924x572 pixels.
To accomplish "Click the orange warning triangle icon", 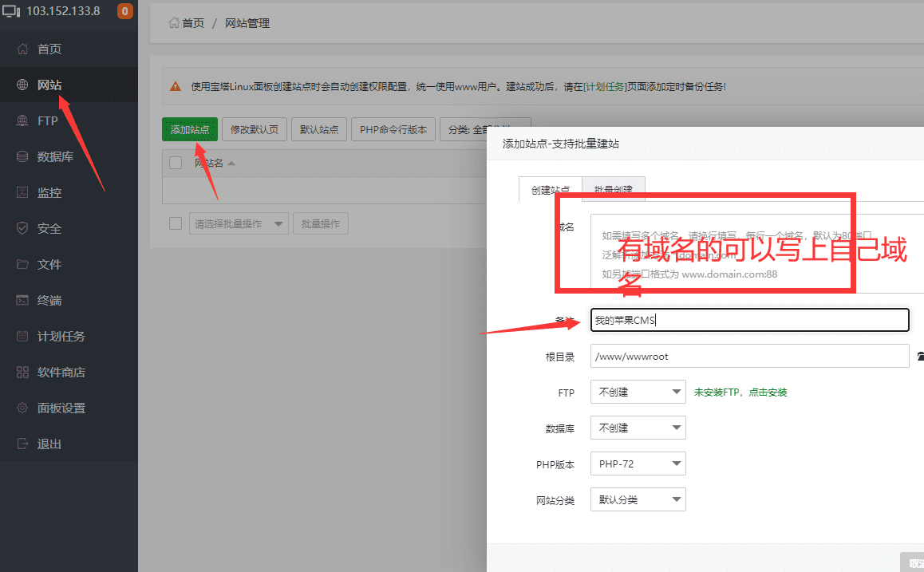I will (x=176, y=87).
